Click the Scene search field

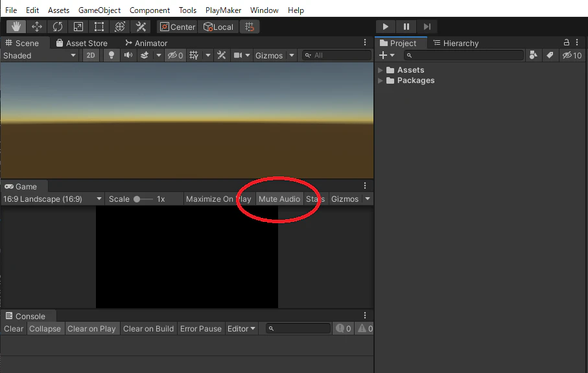336,56
